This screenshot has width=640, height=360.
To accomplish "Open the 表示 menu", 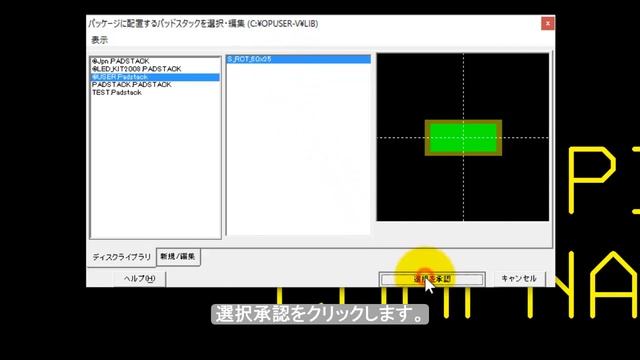I will point(99,40).
